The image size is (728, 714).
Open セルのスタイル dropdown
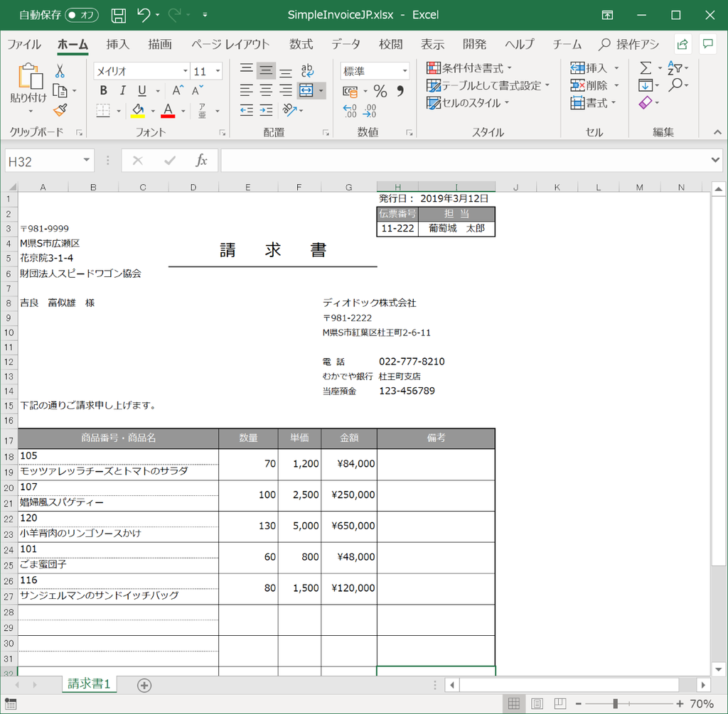click(468, 102)
